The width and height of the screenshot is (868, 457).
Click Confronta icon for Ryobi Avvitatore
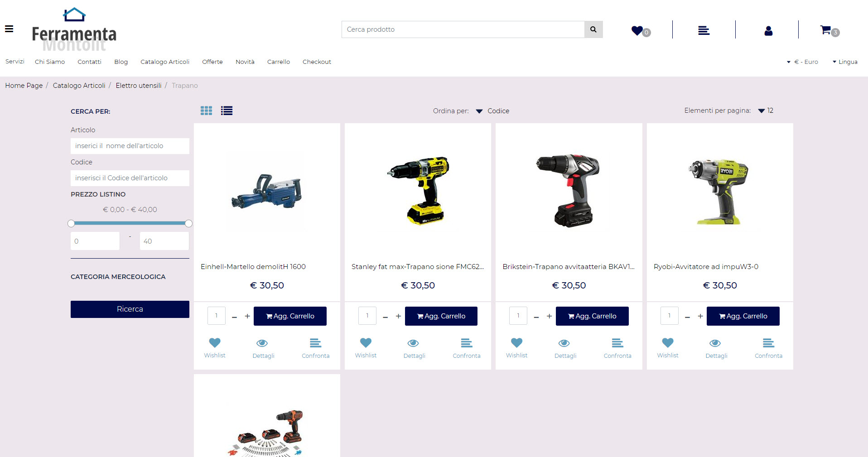click(x=768, y=343)
